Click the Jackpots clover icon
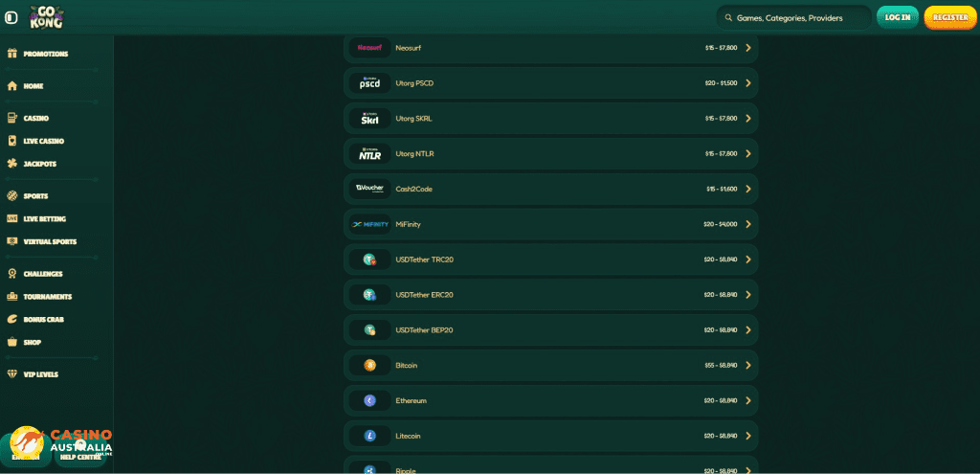The image size is (980, 474). pos(11,164)
